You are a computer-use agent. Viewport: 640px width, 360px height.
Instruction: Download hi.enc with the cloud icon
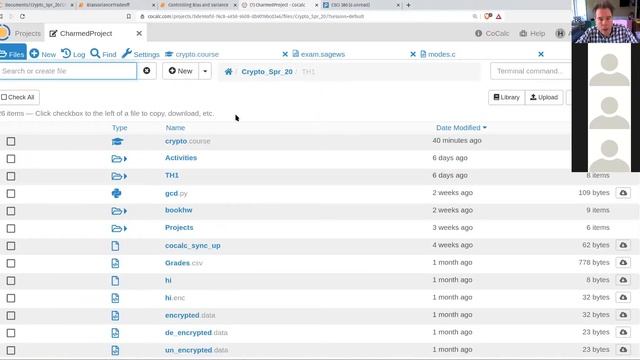click(623, 297)
